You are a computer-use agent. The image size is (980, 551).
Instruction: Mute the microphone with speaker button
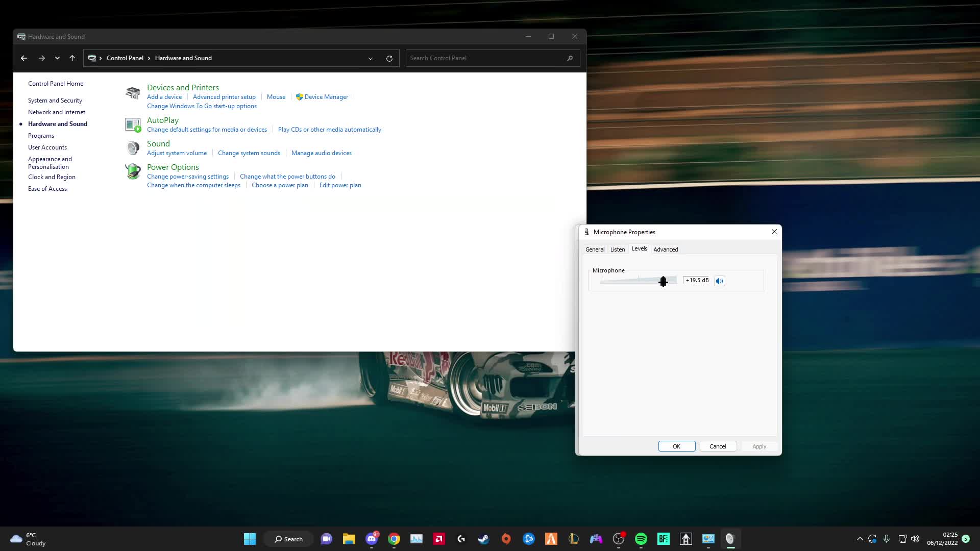(x=719, y=281)
